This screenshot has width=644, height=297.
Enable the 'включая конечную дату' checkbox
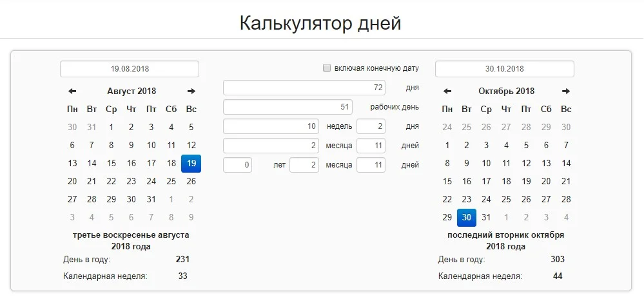click(327, 68)
